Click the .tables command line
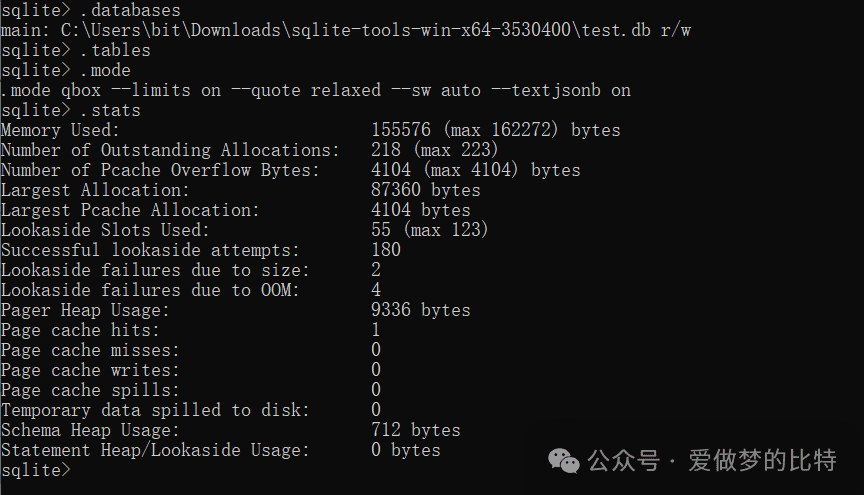 pos(75,50)
